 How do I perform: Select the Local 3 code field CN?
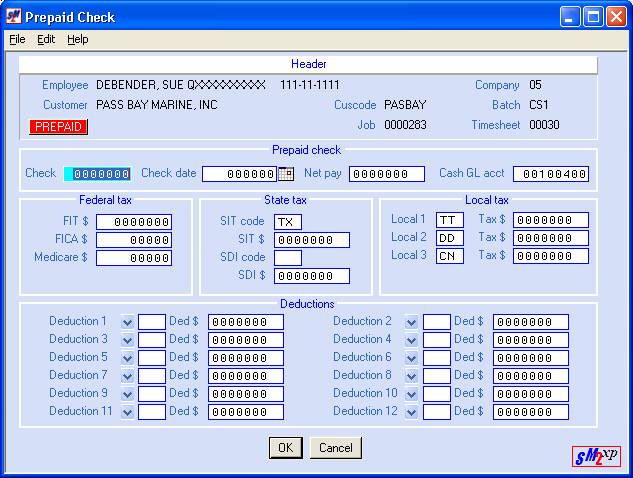450,256
